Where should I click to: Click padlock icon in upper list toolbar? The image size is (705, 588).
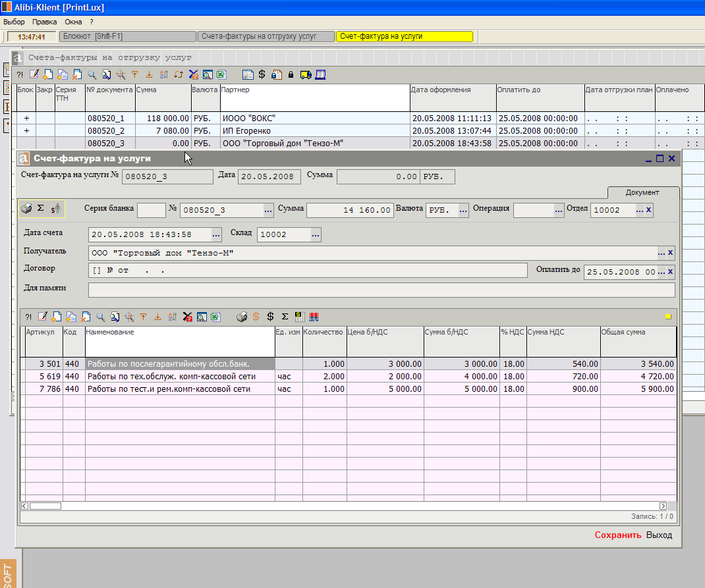[291, 74]
